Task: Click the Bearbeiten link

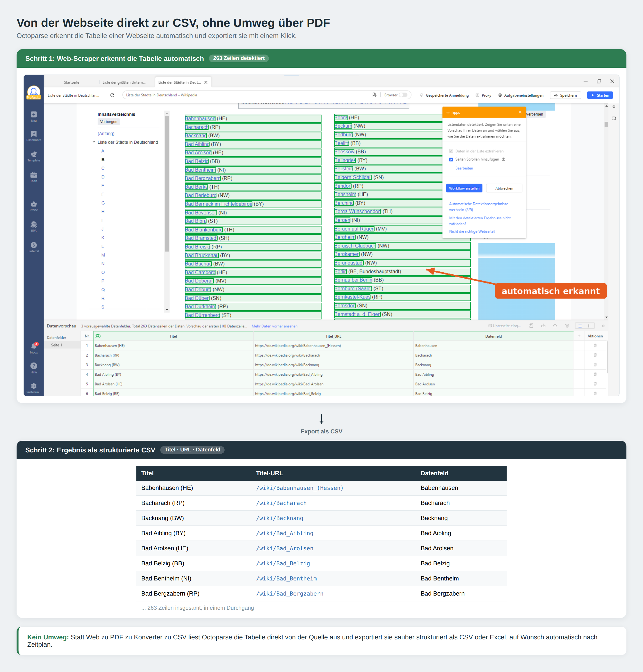Action: click(464, 168)
